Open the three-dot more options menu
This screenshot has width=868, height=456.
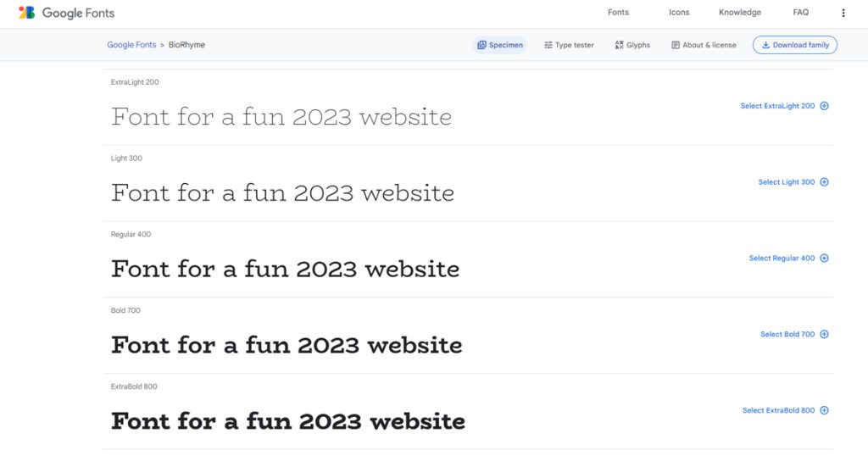tap(843, 13)
